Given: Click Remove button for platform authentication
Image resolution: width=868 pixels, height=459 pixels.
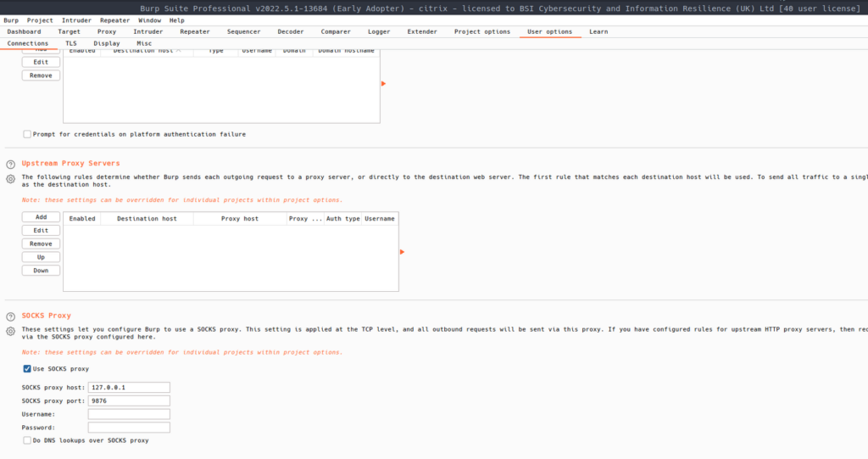Looking at the screenshot, I should click(41, 76).
